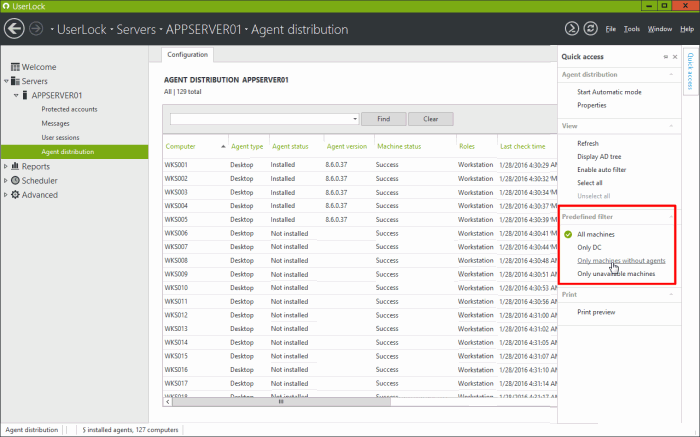
Task: Sort by Roles column
Action: click(x=467, y=146)
